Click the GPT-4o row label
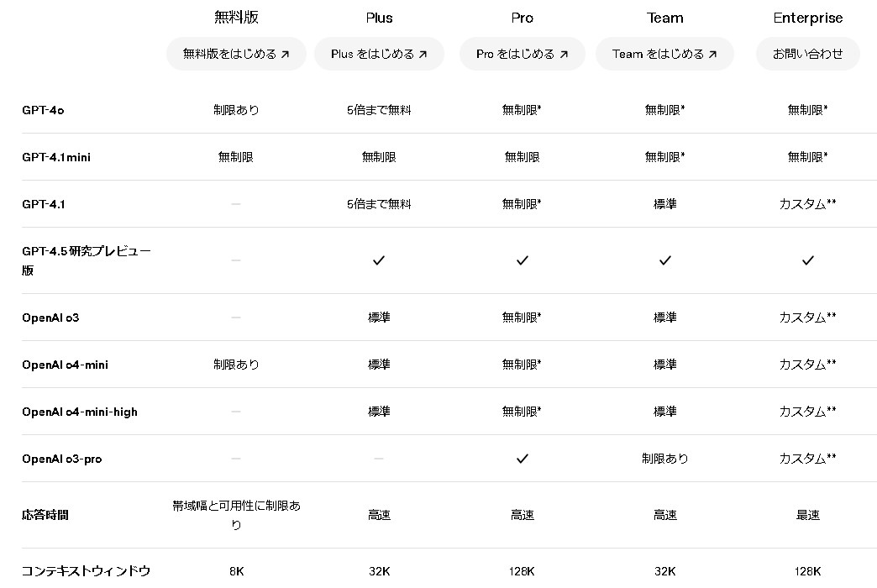 [43, 110]
